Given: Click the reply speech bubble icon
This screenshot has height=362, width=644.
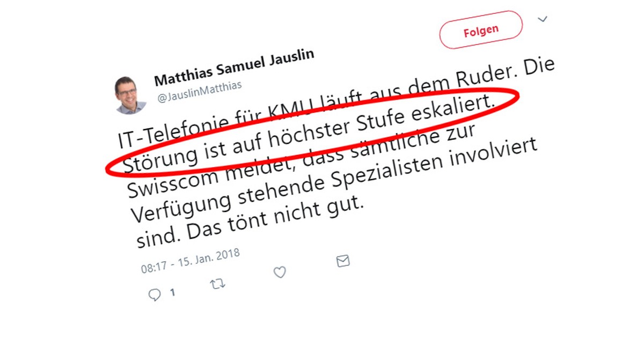Looking at the screenshot, I should 155,294.
